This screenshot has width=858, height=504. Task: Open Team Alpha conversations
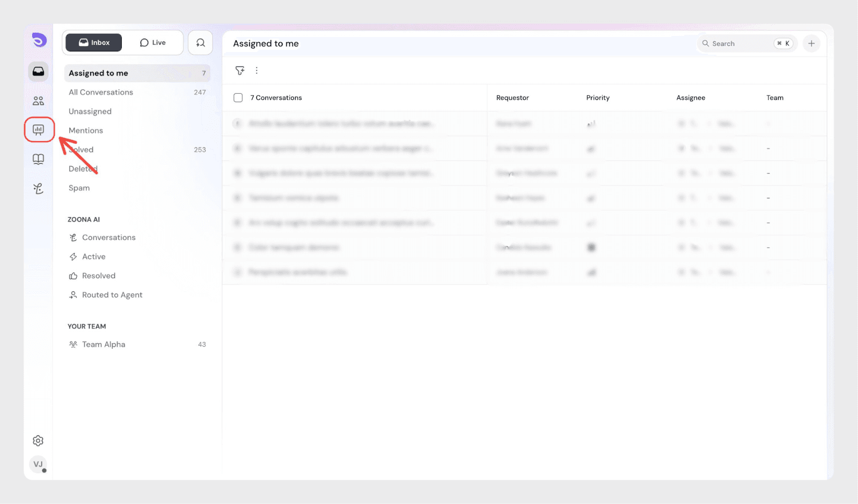pyautogui.click(x=103, y=345)
